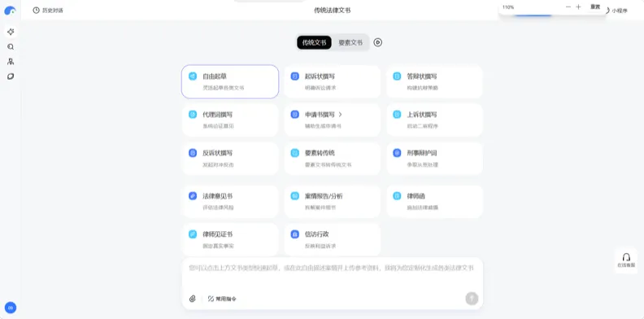Click the minus button in the zoom popup
The width and height of the screenshot is (644, 319).
tap(568, 7)
